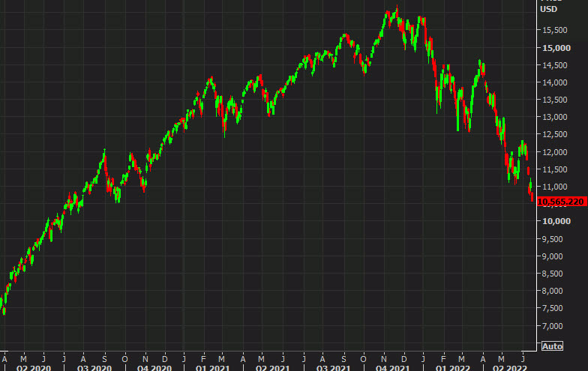
Task: Select the Q3 2021 quarter label
Action: pos(333,367)
